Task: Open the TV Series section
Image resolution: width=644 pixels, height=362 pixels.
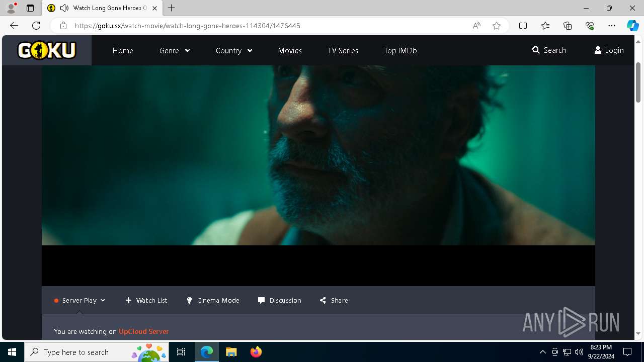Action: click(343, 50)
